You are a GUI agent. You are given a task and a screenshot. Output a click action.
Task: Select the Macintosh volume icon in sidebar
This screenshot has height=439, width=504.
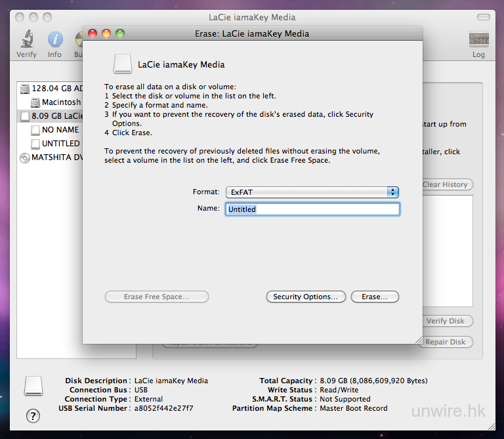pos(35,102)
